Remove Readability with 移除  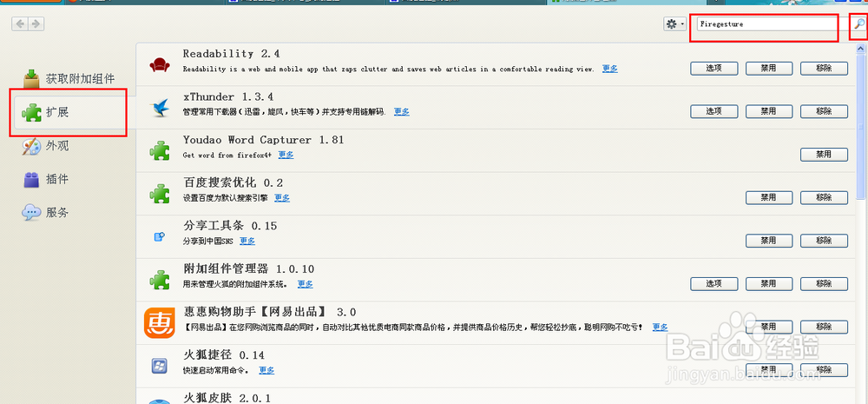click(824, 68)
